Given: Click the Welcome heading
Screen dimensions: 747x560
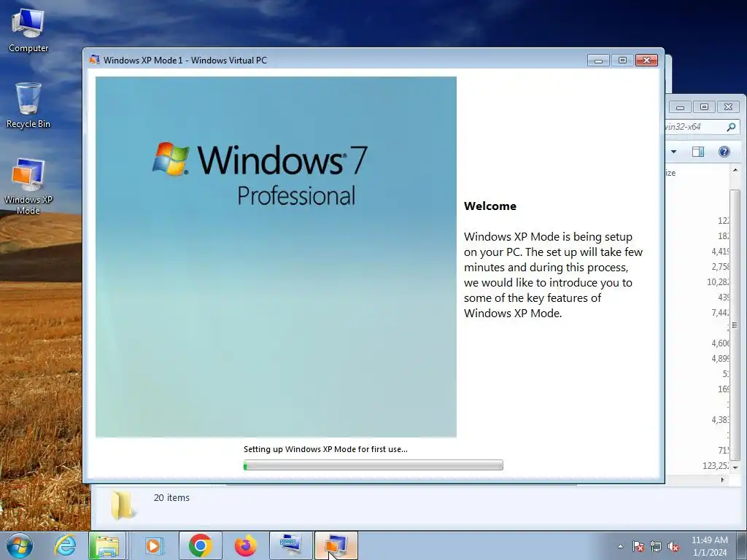Looking at the screenshot, I should (x=490, y=206).
